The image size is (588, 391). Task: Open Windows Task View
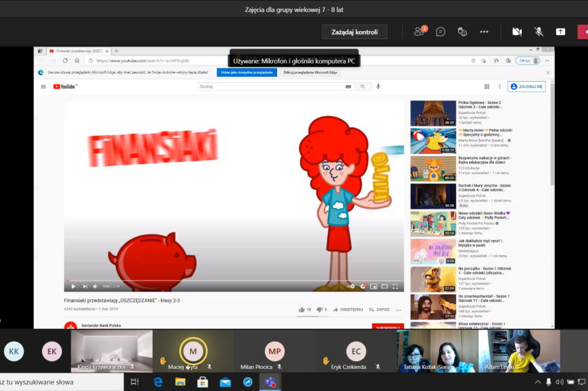point(134,382)
